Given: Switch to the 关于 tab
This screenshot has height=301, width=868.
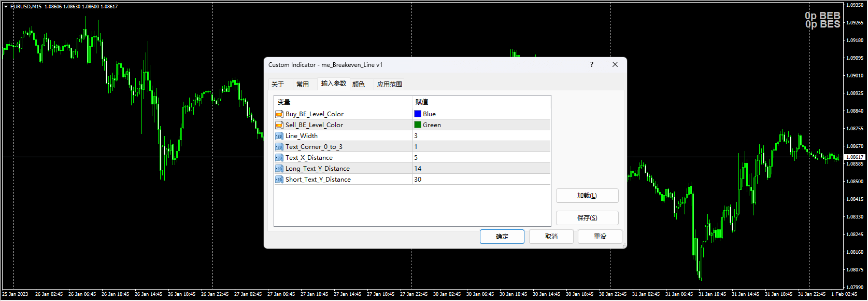Looking at the screenshot, I should click(x=278, y=84).
